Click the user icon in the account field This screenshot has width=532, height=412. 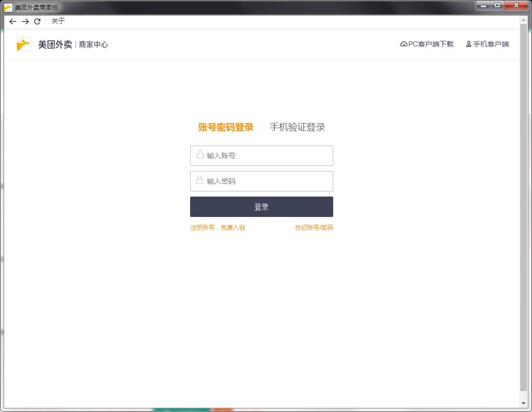(199, 155)
